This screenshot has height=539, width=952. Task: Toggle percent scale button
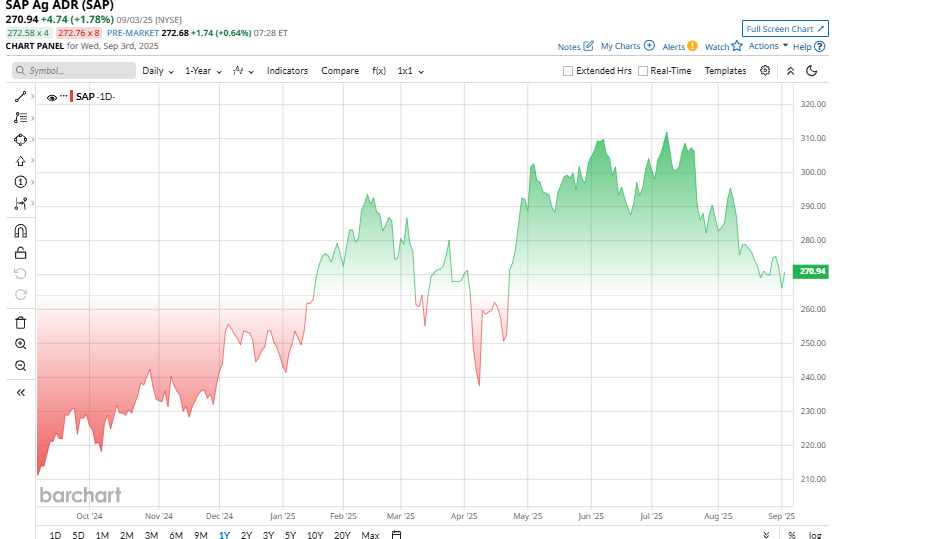coord(792,535)
